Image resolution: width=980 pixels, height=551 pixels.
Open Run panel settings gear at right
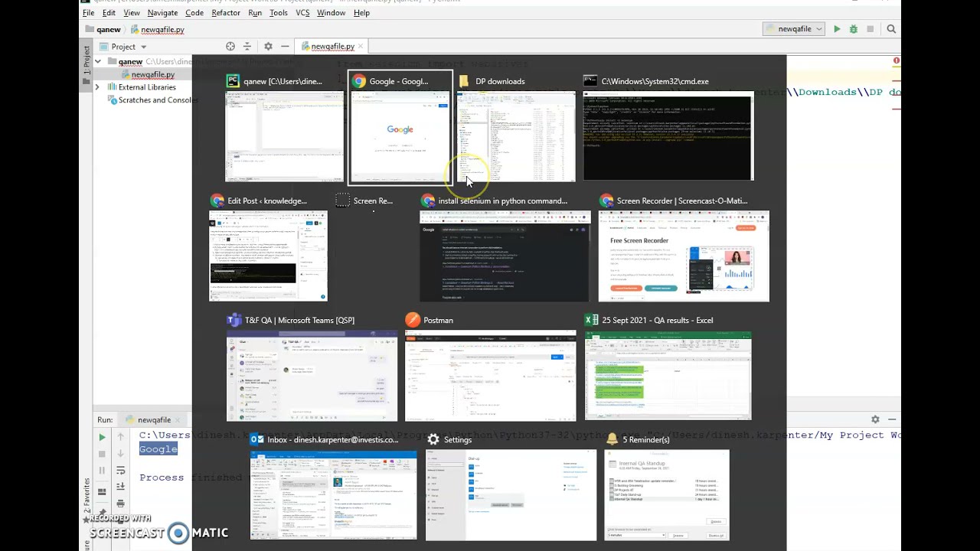[x=875, y=419]
